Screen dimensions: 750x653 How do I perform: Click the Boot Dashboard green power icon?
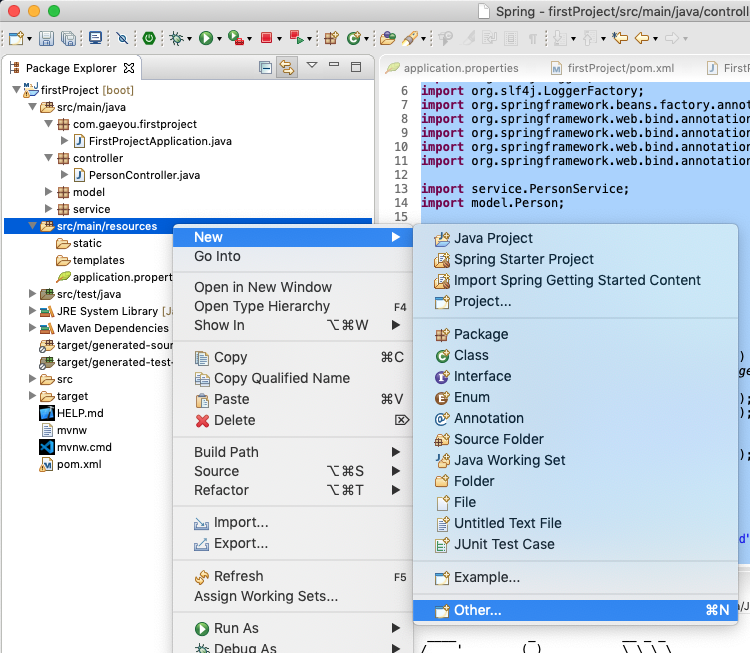(149, 38)
